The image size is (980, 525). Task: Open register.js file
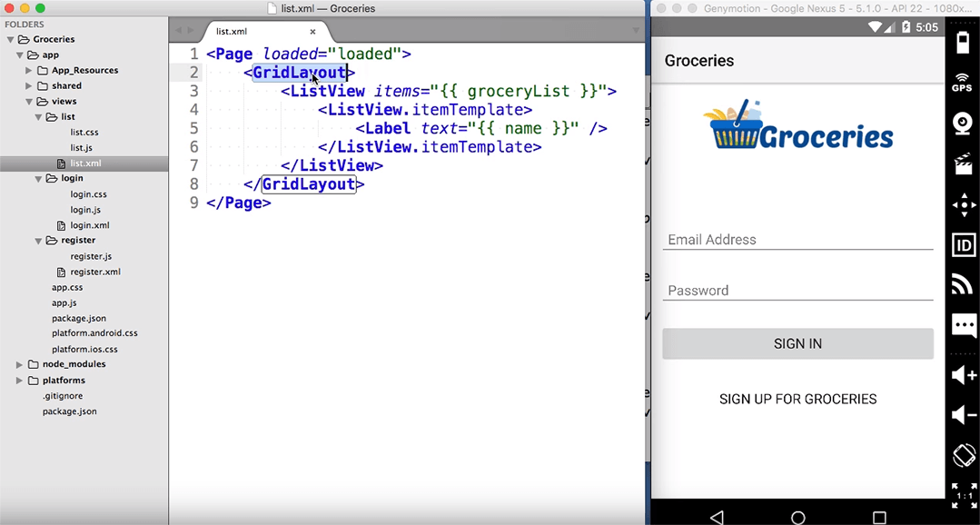(x=91, y=255)
